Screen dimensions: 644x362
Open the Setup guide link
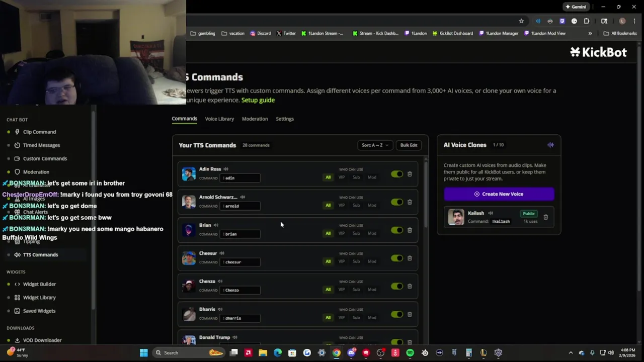coord(258,100)
